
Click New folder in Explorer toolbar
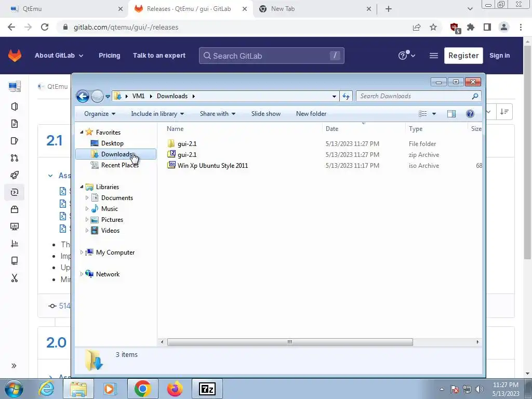click(x=311, y=114)
